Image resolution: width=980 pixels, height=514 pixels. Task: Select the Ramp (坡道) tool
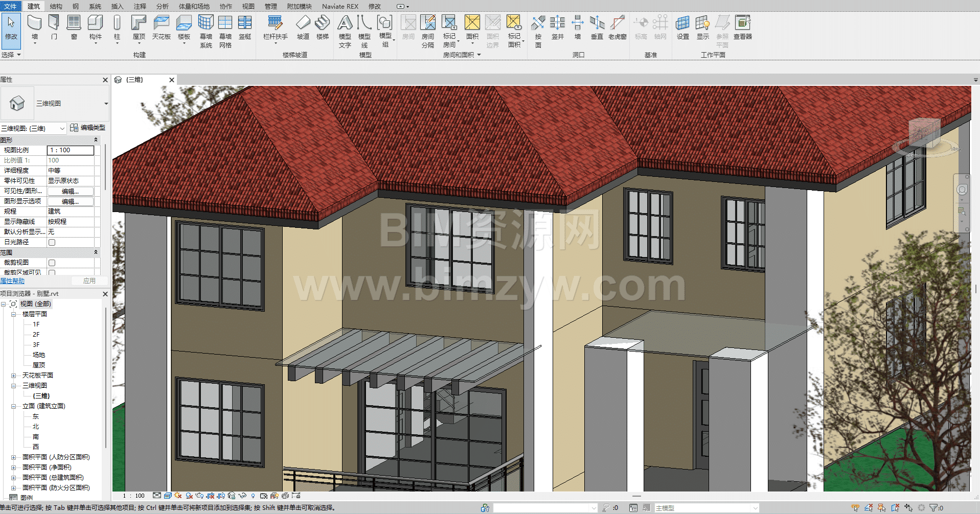pos(303,27)
